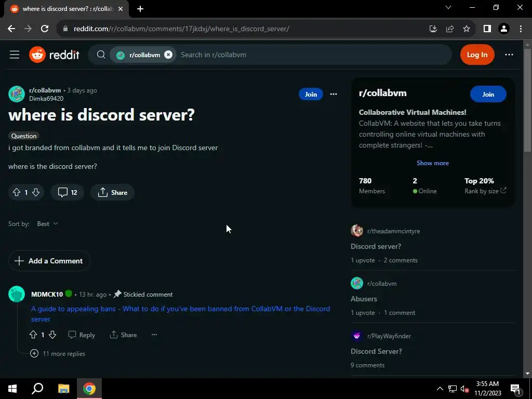Downvote the post 'where is discord server?'
532x399 pixels.
click(36, 192)
